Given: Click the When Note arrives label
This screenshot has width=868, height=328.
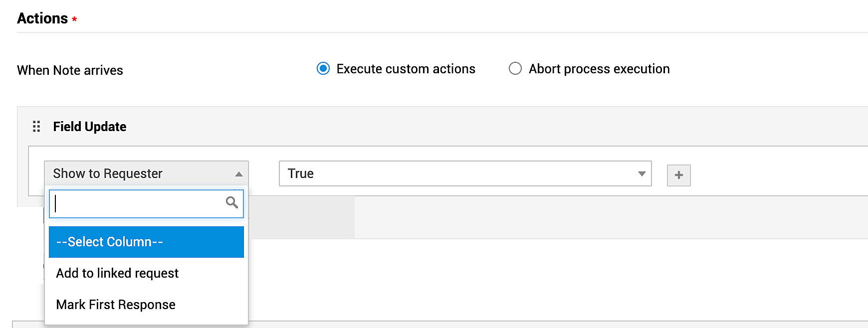Looking at the screenshot, I should (x=70, y=70).
